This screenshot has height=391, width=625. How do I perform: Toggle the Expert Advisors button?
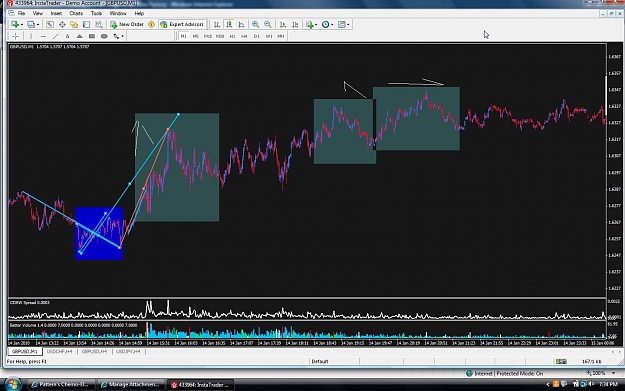pos(183,24)
